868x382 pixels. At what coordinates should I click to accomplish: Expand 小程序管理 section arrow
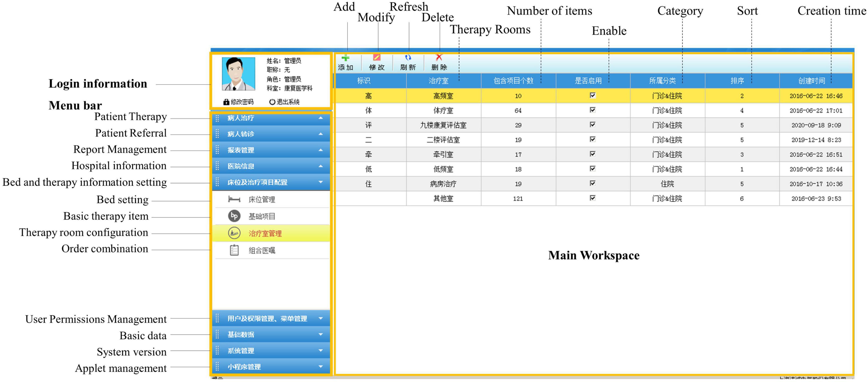(x=320, y=367)
